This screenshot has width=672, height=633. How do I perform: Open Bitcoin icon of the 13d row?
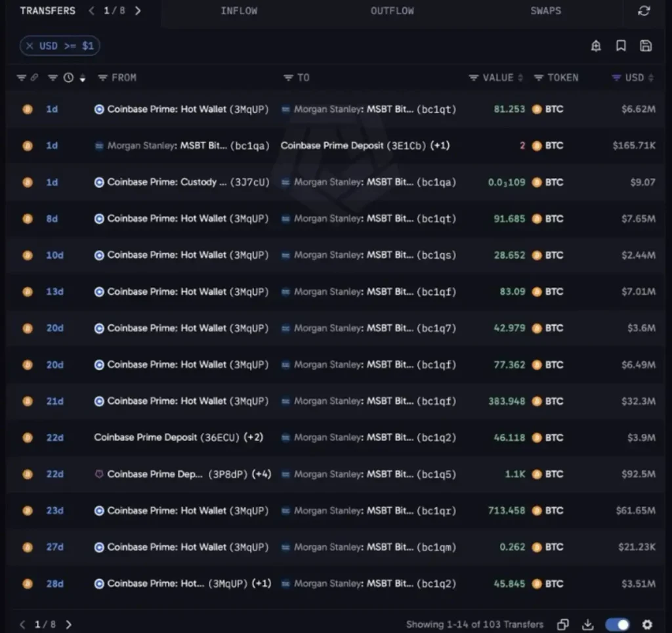(28, 292)
